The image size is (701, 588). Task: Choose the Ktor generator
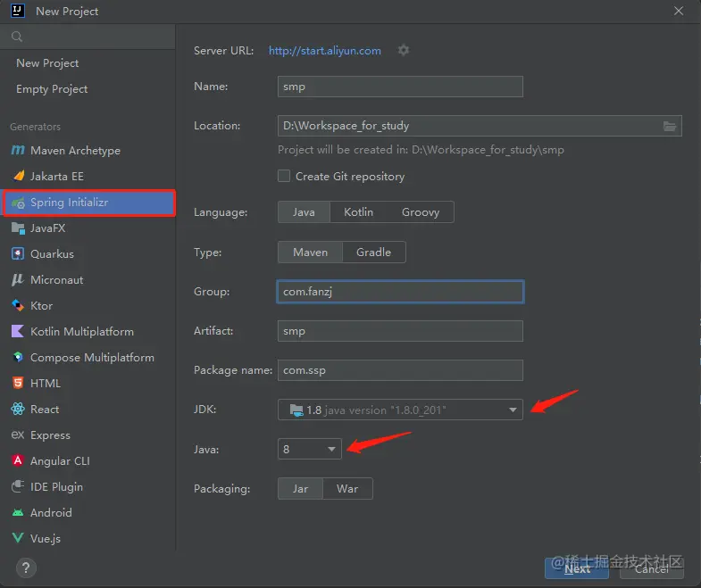point(88,306)
